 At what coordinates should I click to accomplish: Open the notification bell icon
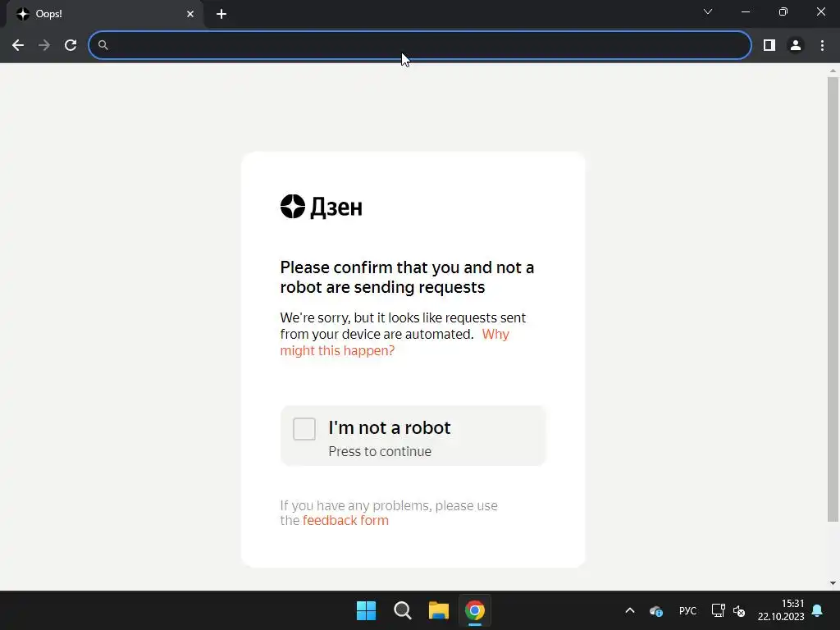pyautogui.click(x=818, y=610)
